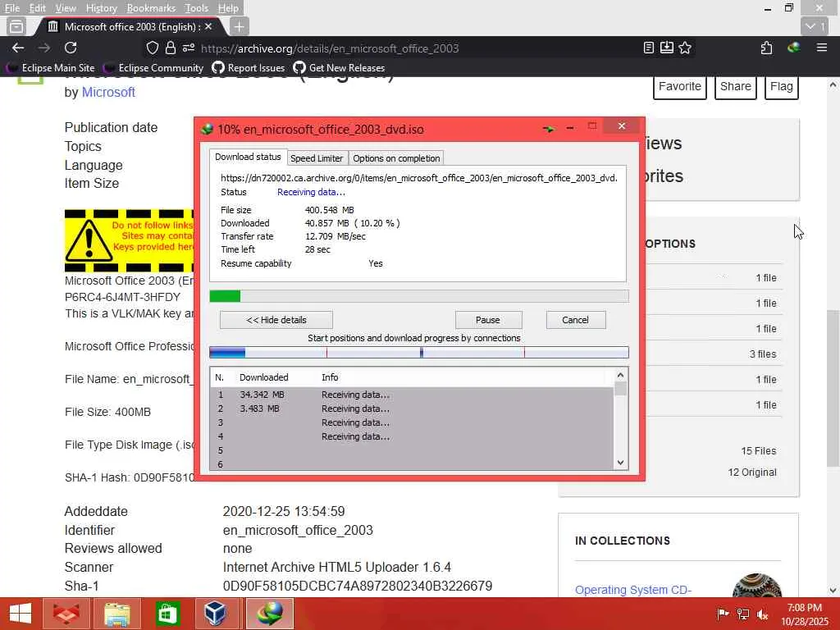Open the red app icon in taskbar
The height and width of the screenshot is (630, 840).
coord(66,614)
